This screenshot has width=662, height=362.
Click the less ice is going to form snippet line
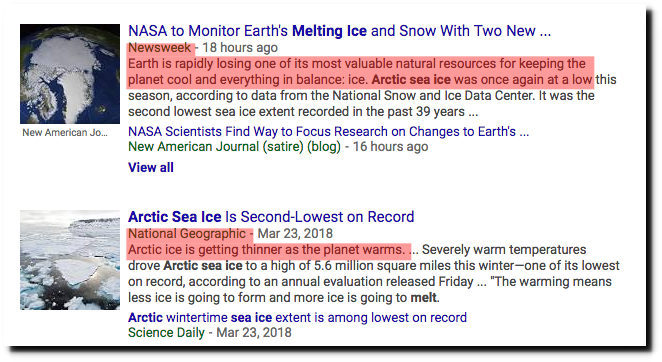(284, 298)
